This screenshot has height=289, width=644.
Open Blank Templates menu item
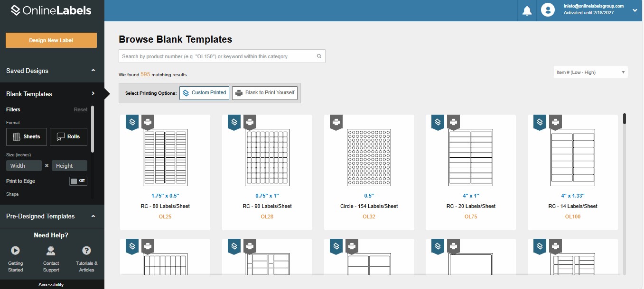(x=29, y=94)
